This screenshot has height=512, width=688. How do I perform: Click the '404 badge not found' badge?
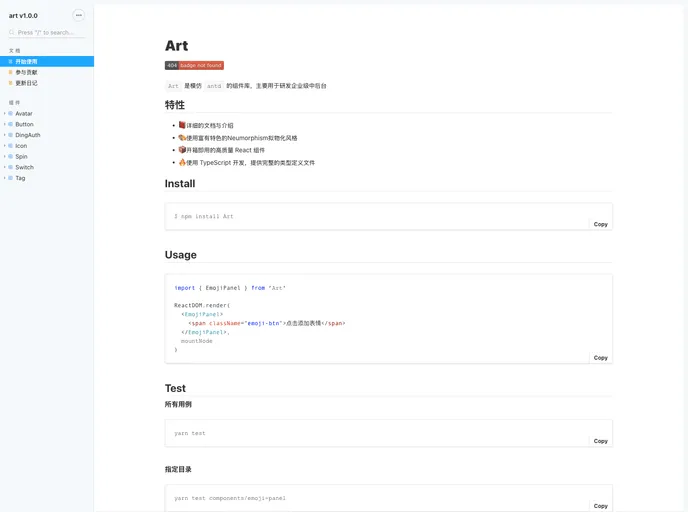tap(194, 65)
